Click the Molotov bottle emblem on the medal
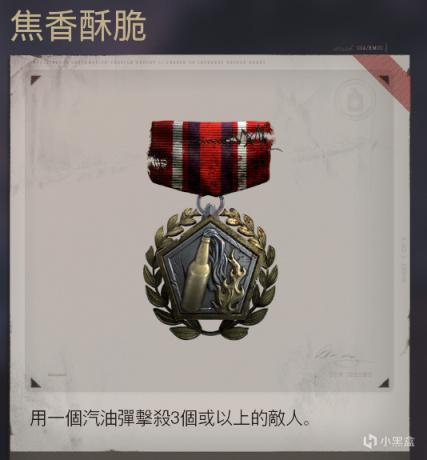 [195, 273]
